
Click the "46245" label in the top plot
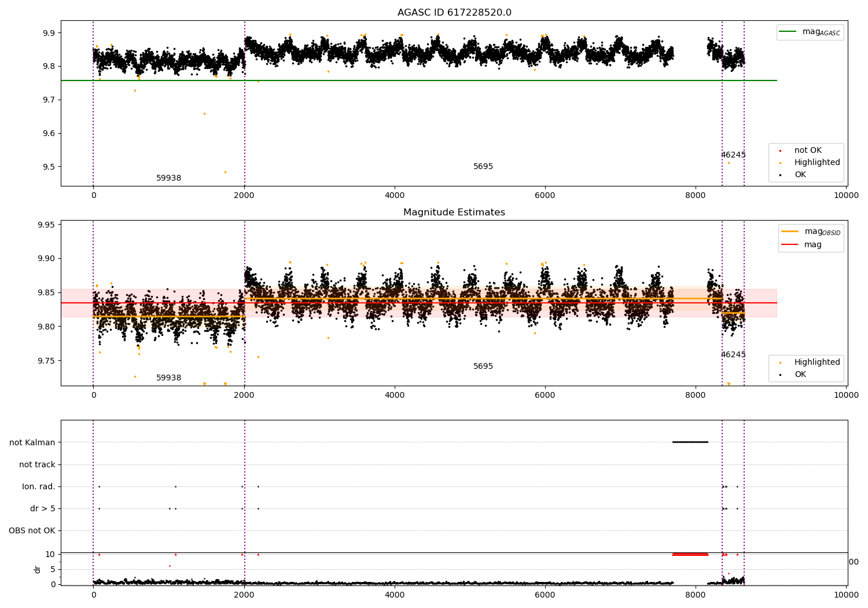[x=733, y=155]
